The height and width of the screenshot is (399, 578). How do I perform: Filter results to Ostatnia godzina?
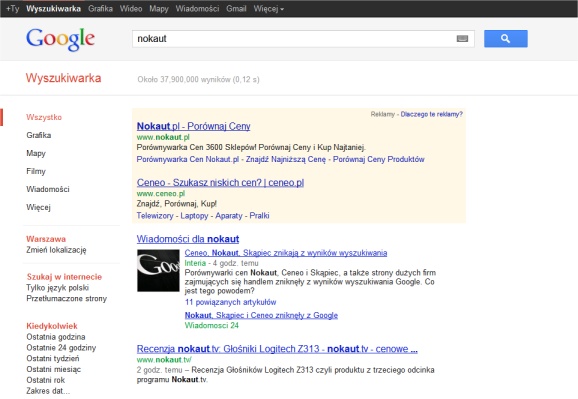coord(56,337)
